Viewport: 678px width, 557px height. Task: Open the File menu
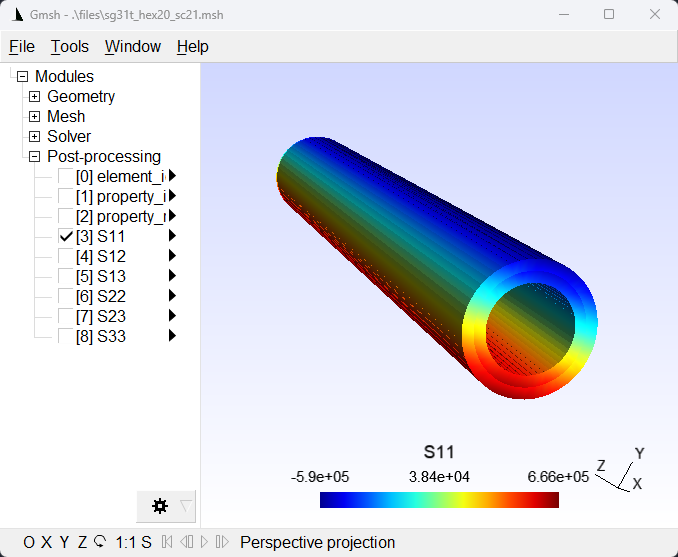click(22, 47)
